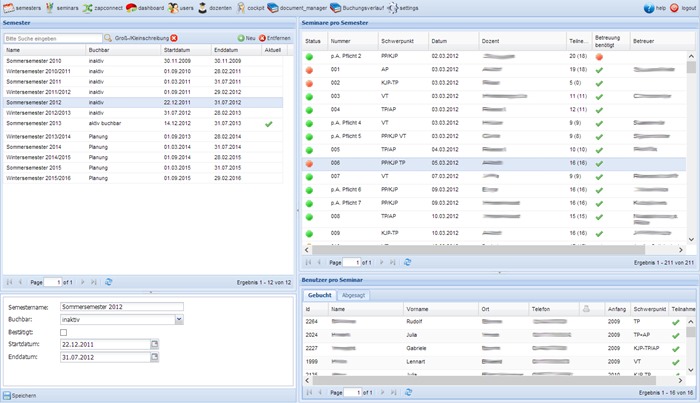Open the Buchbar dropdown

[x=179, y=320]
